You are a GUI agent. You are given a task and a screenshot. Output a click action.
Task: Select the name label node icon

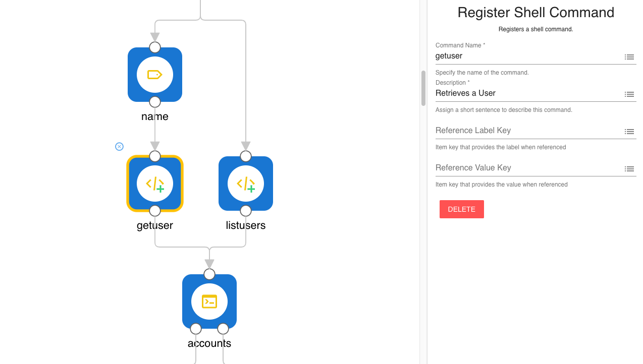click(x=155, y=75)
